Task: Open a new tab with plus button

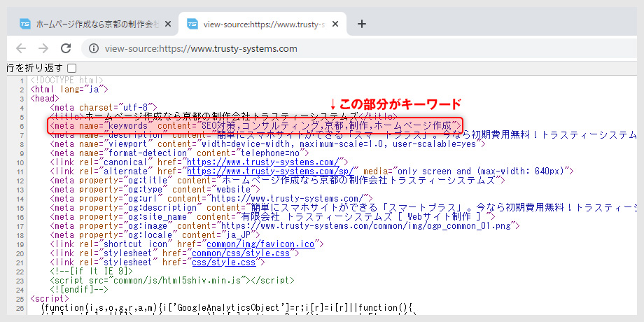Action: click(361, 24)
